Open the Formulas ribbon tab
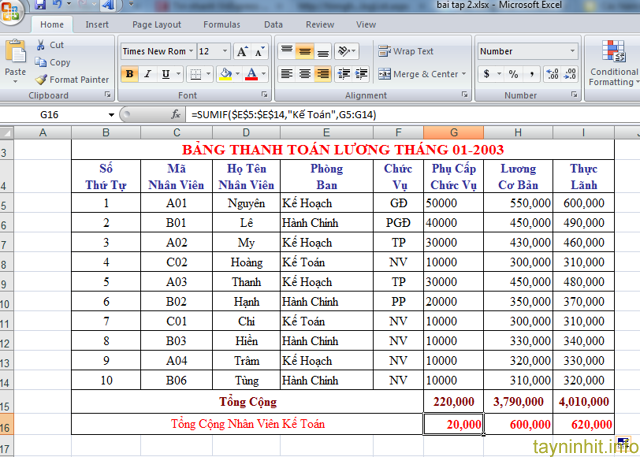This screenshot has height=457, width=640. coord(221,24)
